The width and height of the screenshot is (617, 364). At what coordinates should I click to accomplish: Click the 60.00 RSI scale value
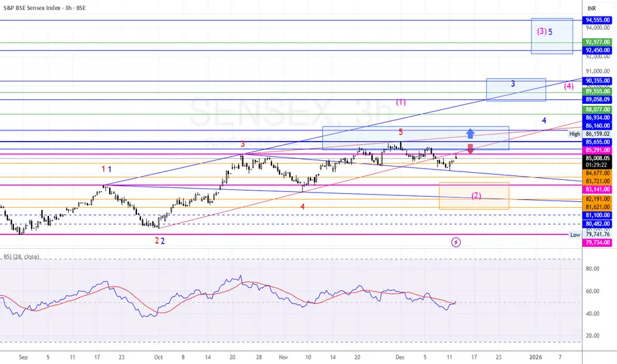click(593, 291)
